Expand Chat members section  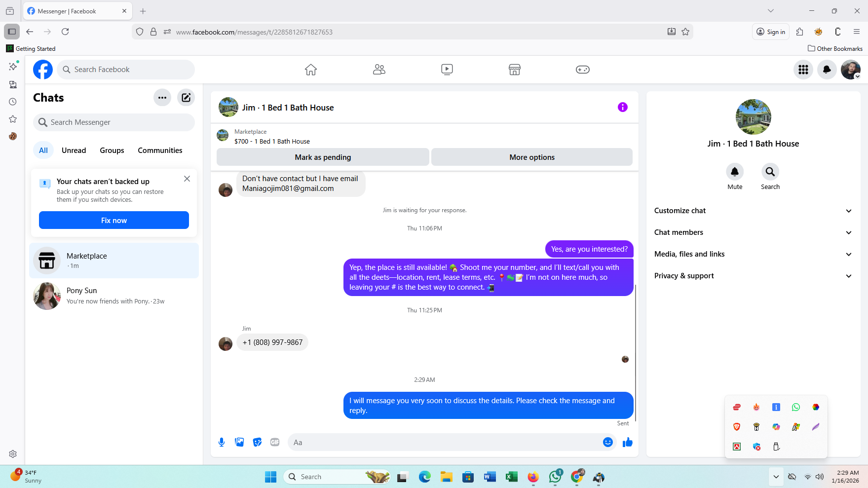coord(753,232)
